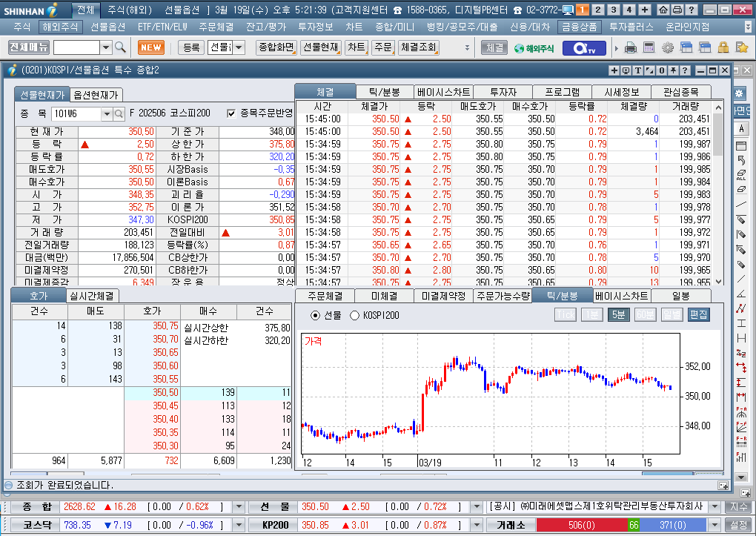The width and height of the screenshot is (756, 536).
Task: Select the erase ALL tool in sidebar
Action: pos(741,175)
